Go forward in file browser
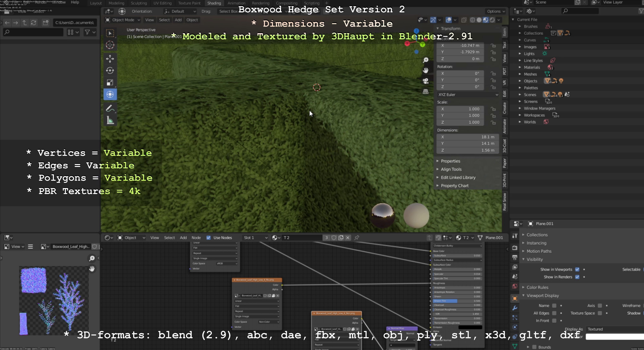The image size is (644, 350). 16,23
